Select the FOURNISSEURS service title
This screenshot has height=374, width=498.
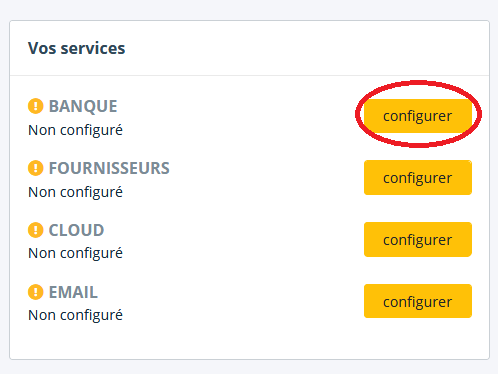point(109,168)
